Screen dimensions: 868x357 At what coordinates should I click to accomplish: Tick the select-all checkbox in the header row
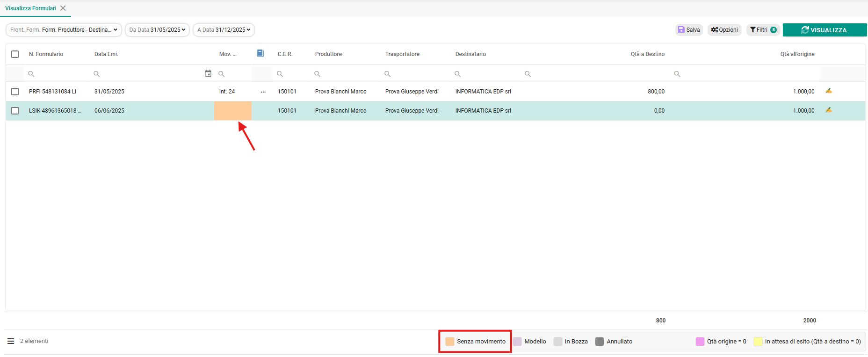pos(15,54)
